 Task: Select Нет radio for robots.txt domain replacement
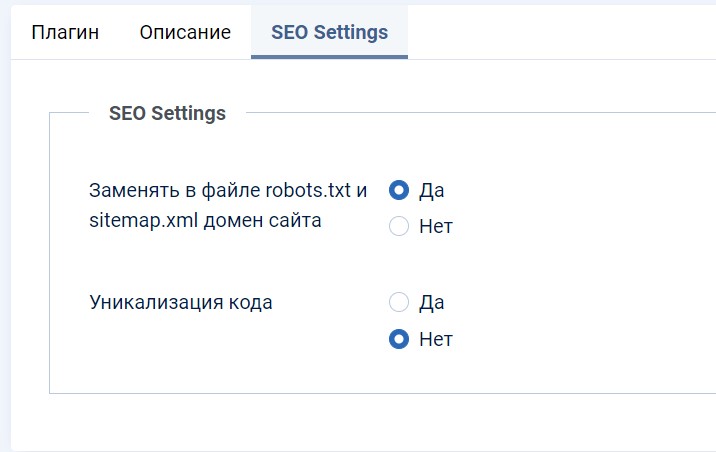click(x=399, y=226)
